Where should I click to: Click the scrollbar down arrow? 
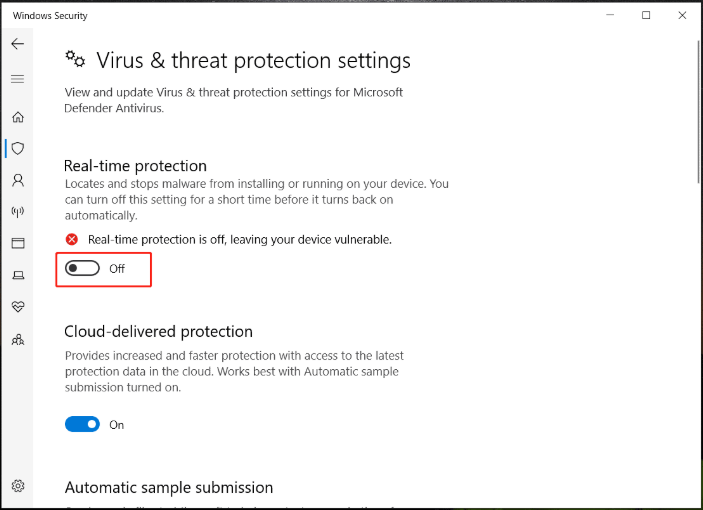pyautogui.click(x=696, y=502)
